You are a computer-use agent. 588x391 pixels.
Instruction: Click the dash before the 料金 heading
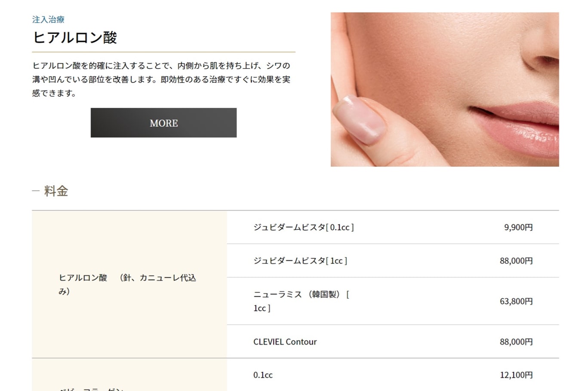(36, 191)
